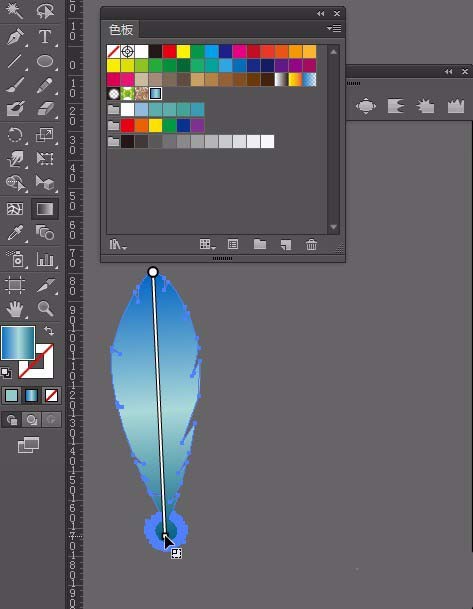
Task: Select the Lasso tool
Action: [45, 11]
